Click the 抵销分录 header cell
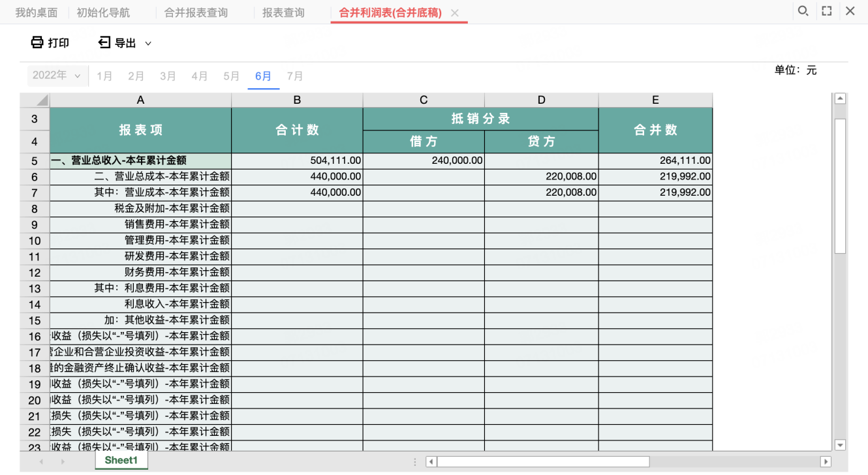 [x=481, y=119]
